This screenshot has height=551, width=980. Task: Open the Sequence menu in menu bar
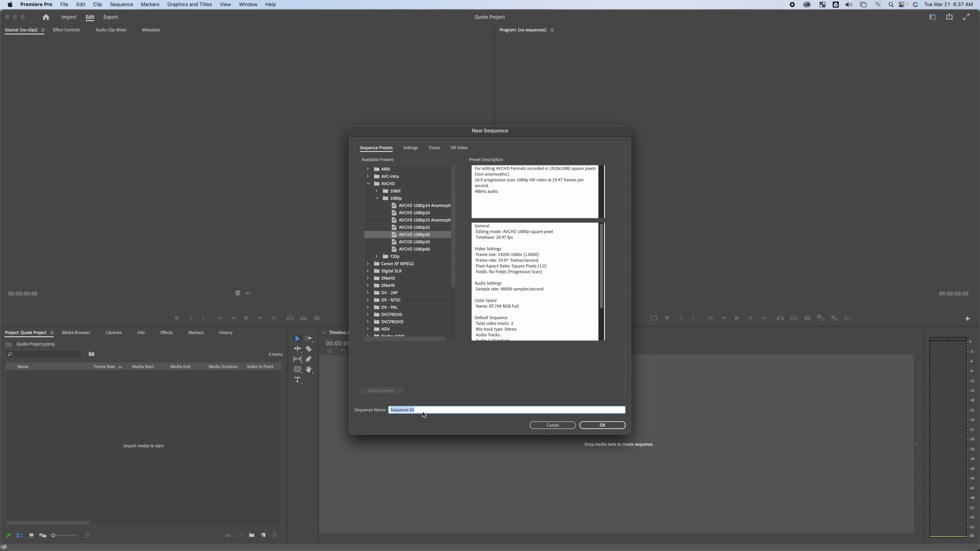click(x=121, y=4)
